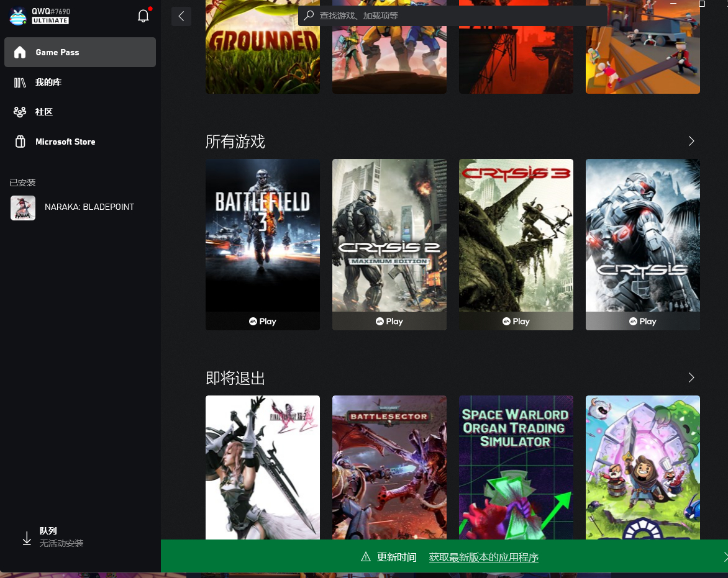
Task: Click the 即将退出 heading
Action: (x=235, y=378)
